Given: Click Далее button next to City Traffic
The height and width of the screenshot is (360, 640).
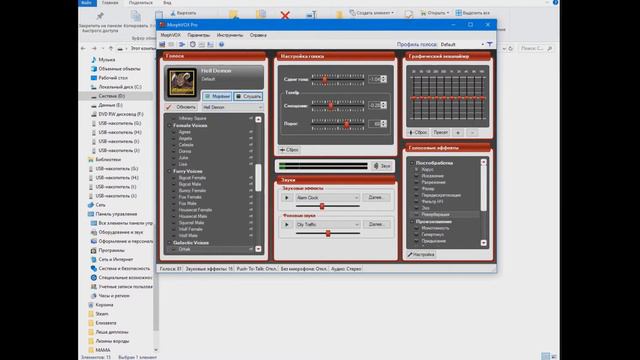Looking at the screenshot, I should point(376,224).
